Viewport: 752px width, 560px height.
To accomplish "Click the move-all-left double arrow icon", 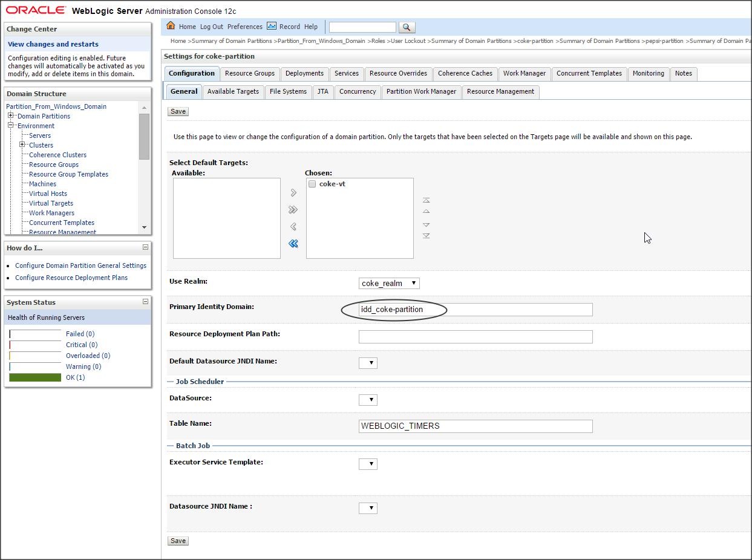I will coord(293,244).
